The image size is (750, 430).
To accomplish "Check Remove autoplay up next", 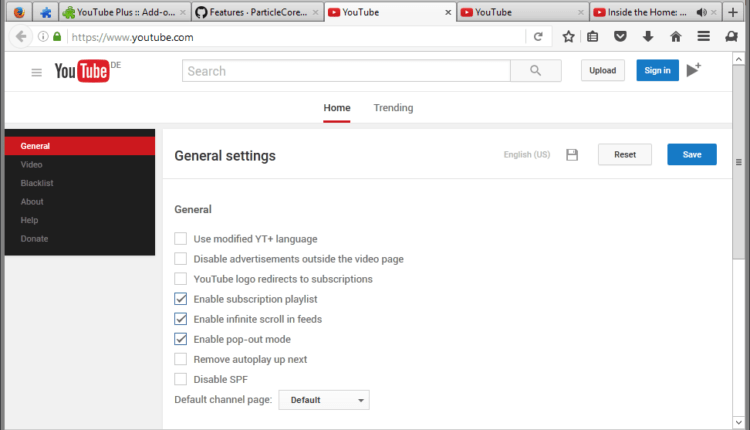I will 180,359.
